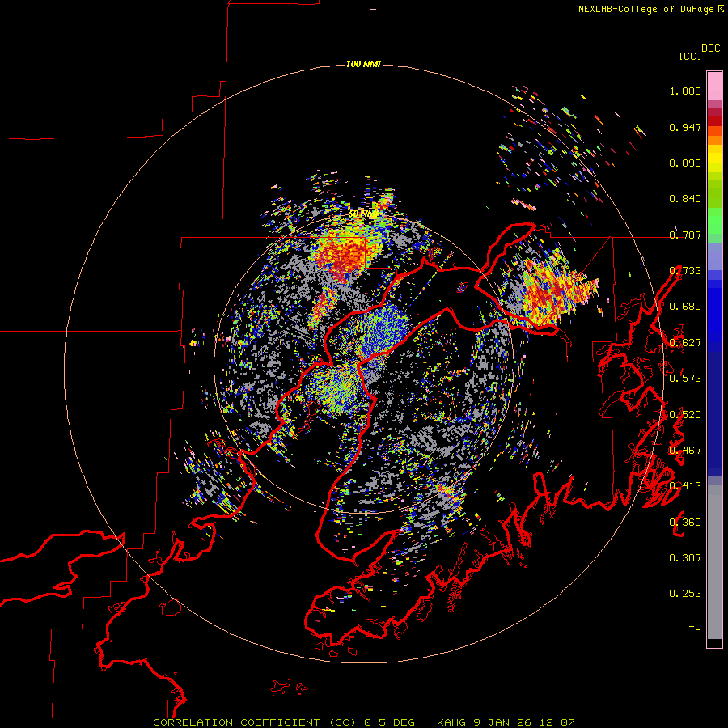Pick the pink swatch atop the color scale
The width and height of the screenshot is (728, 728).
click(x=714, y=86)
